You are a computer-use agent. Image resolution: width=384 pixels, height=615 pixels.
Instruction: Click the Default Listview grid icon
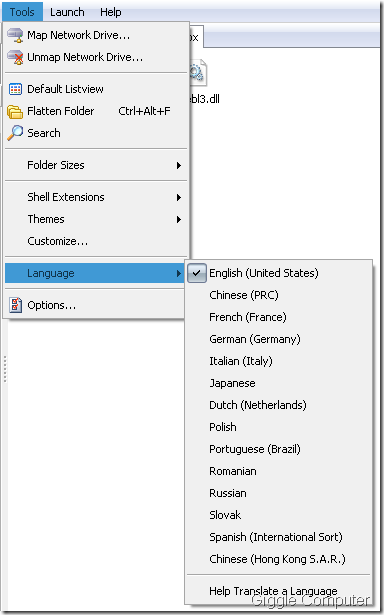[15, 89]
